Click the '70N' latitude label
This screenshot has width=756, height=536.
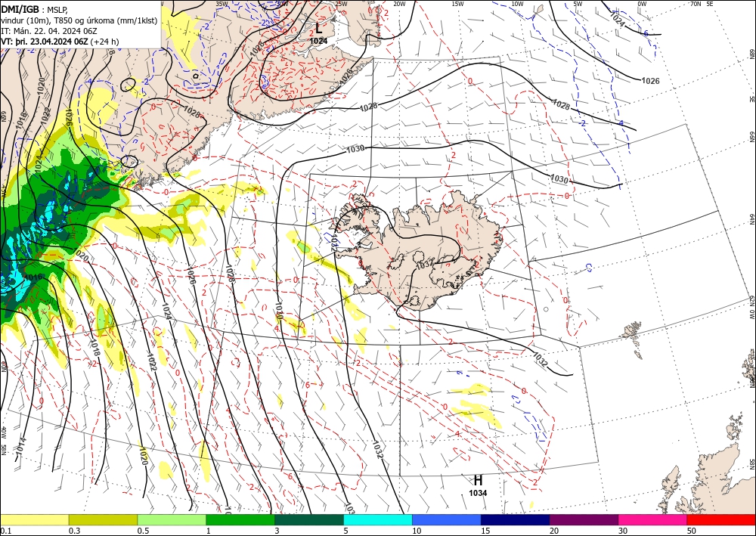pyautogui.click(x=696, y=4)
